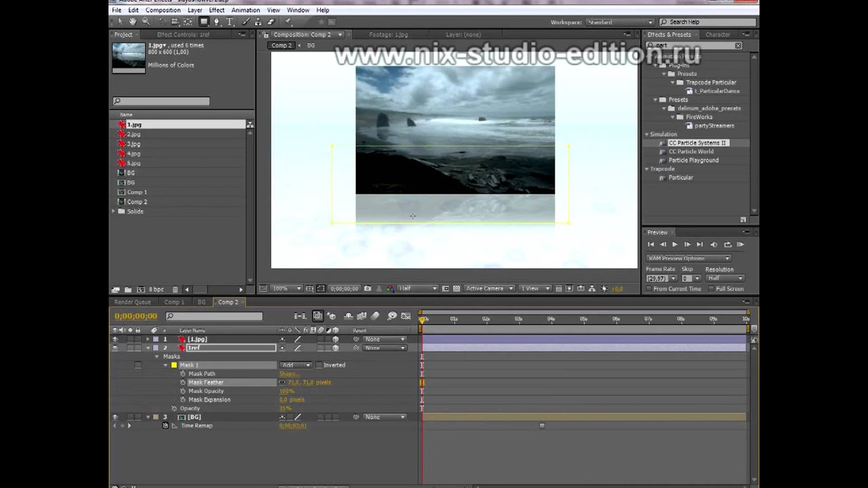The height and width of the screenshot is (488, 868).
Task: Select the Clone Stamp tool
Action: pyautogui.click(x=258, y=22)
